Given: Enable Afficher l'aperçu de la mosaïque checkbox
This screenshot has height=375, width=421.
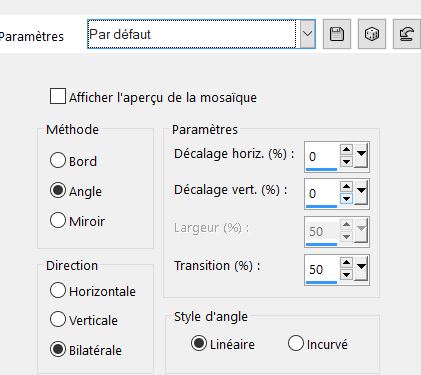Looking at the screenshot, I should point(58,96).
